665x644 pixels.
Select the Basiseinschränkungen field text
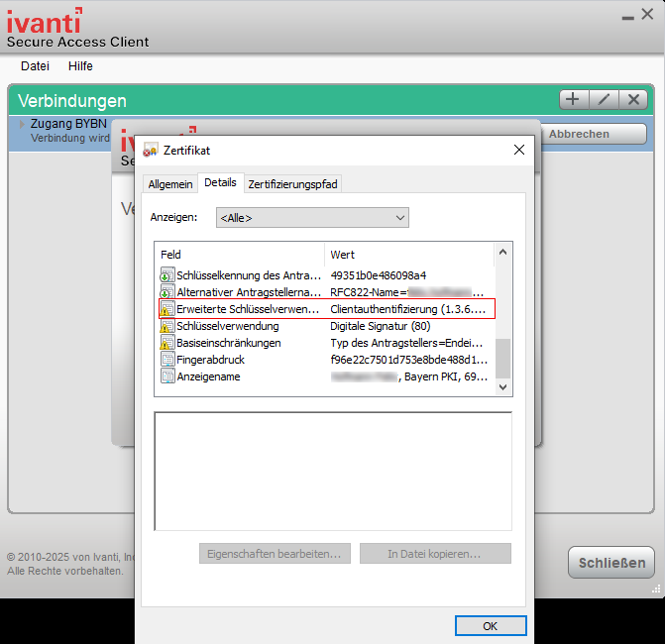tap(229, 343)
